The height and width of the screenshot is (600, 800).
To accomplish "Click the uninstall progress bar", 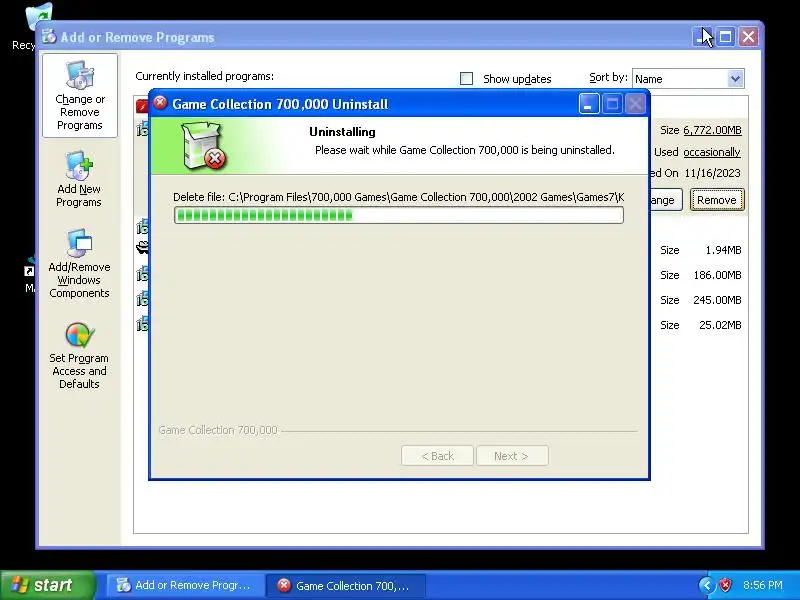I will [x=398, y=215].
